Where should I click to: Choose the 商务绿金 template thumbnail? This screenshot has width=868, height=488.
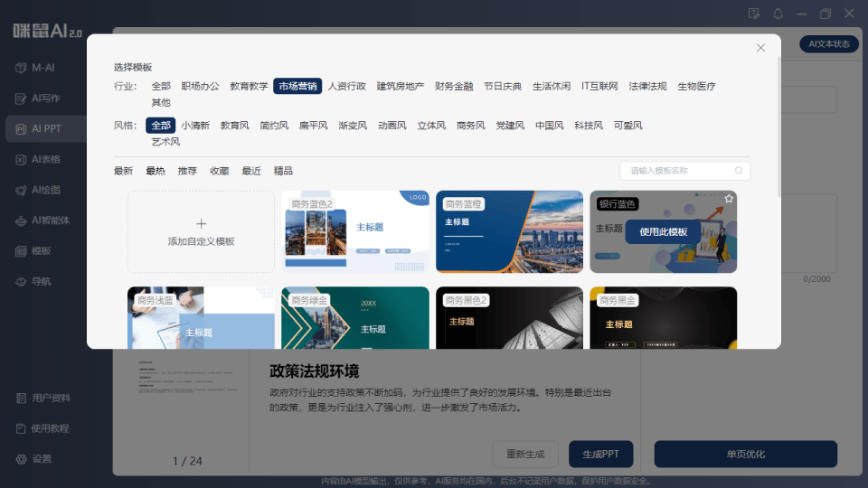coord(354,317)
